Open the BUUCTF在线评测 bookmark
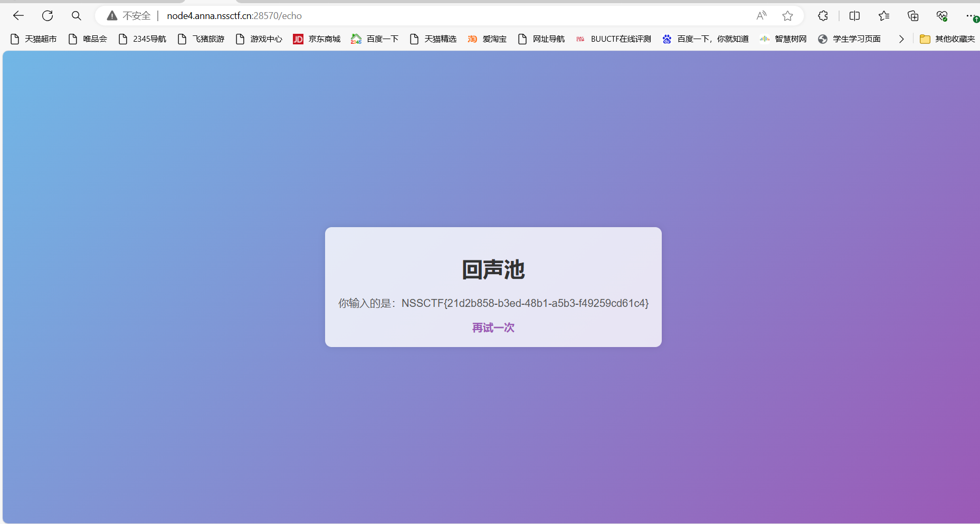This screenshot has height=524, width=980. click(x=614, y=39)
